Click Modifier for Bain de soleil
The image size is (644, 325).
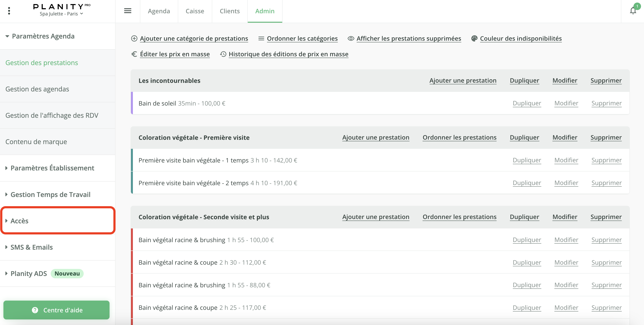tap(566, 103)
